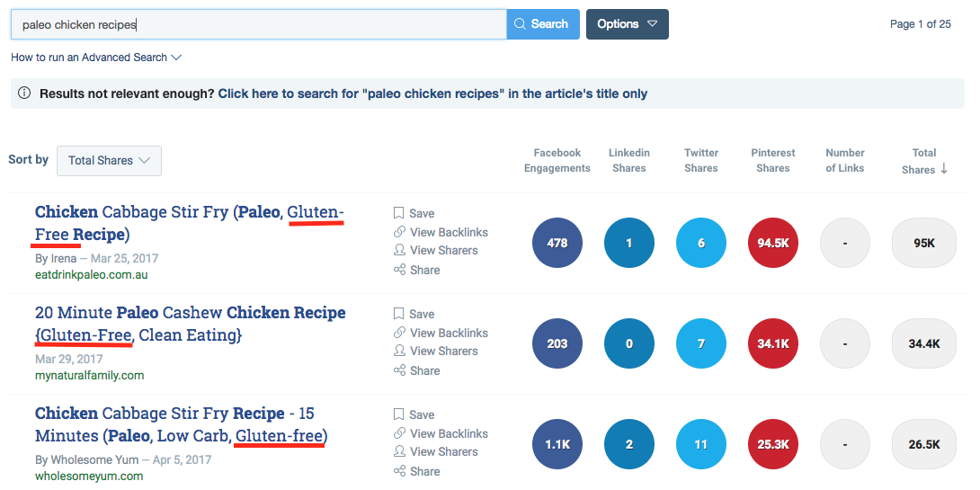Click the 94.5K Pinterest shares red circle
The width and height of the screenshot is (980, 490).
click(x=773, y=243)
